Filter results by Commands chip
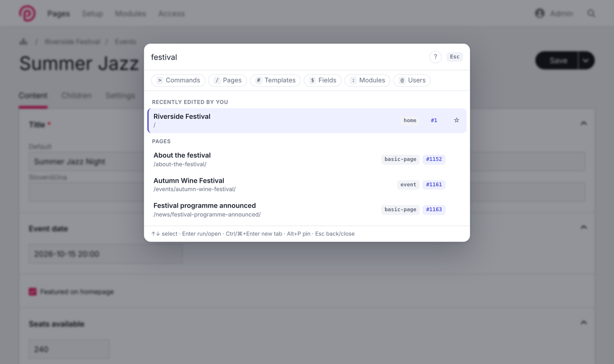The height and width of the screenshot is (364, 614). (x=178, y=80)
